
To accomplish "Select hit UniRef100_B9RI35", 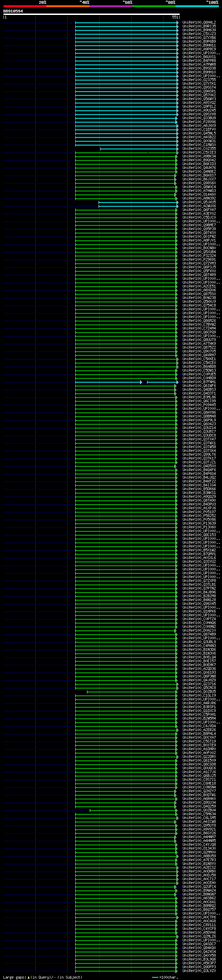I will click(x=199, y=26).
